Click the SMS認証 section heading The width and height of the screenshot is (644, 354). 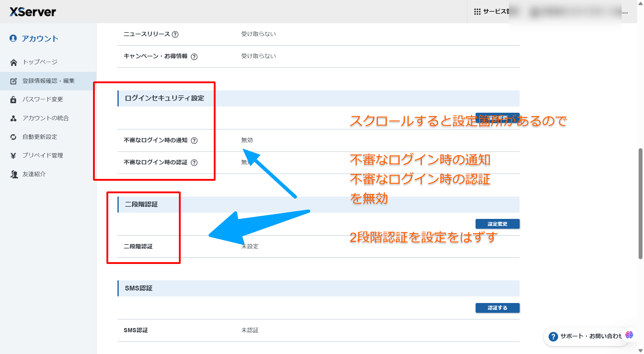click(x=139, y=288)
